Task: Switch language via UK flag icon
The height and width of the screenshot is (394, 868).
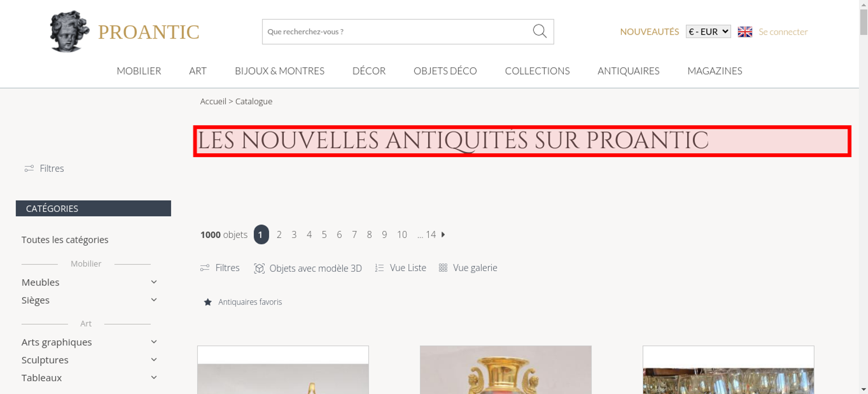Action: 745,32
